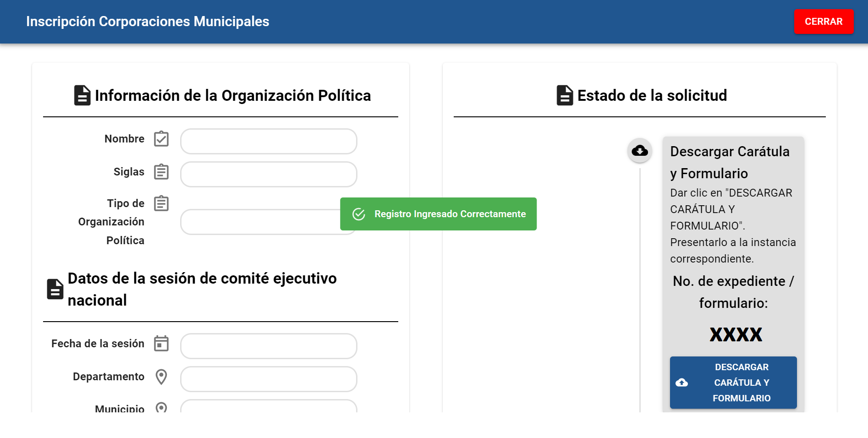The height and width of the screenshot is (438, 868).
Task: Click the round cloud download timeline icon
Action: point(640,150)
